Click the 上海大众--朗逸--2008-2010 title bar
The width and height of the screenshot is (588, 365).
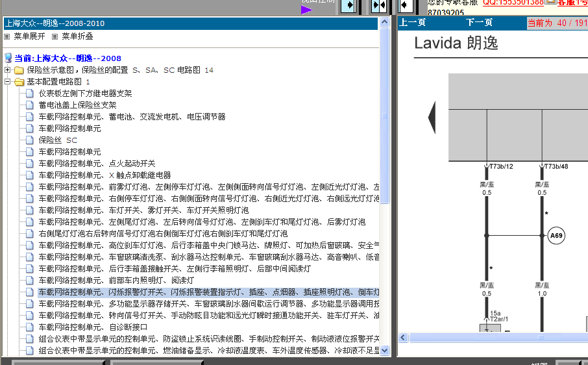tap(191, 23)
